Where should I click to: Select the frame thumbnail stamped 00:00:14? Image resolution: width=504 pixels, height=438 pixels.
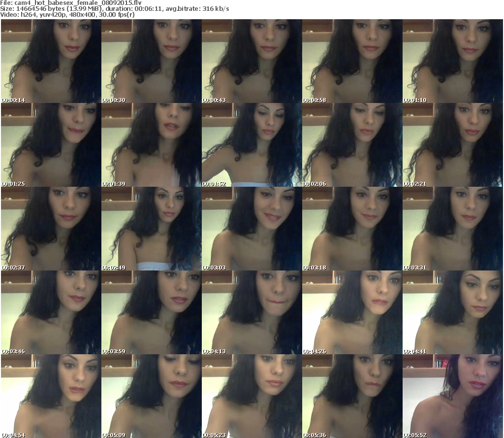coord(51,61)
